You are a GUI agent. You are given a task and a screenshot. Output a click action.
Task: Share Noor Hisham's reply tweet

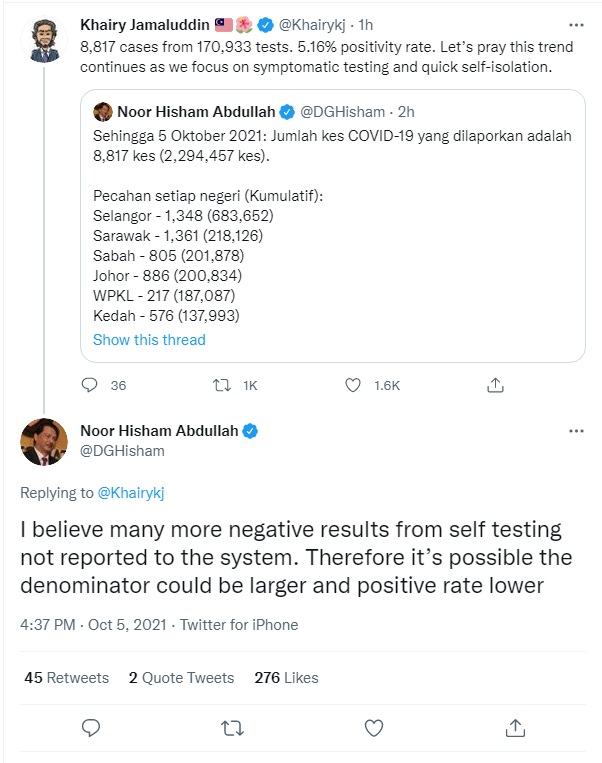513,727
